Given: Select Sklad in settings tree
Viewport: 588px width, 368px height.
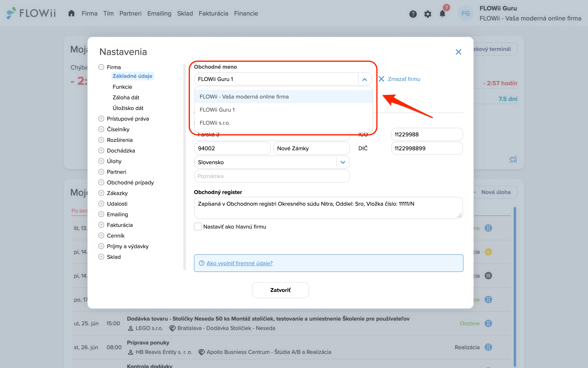Looking at the screenshot, I should [114, 257].
